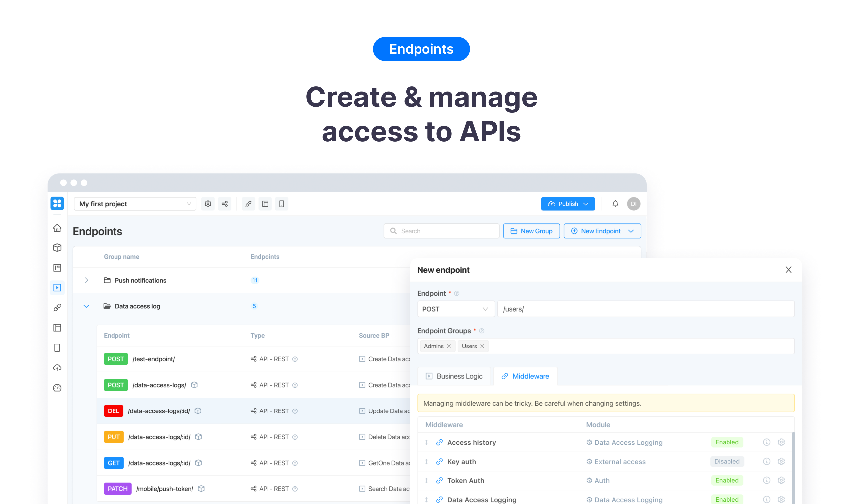Click the Publish button
This screenshot has height=504, width=843.
click(x=568, y=204)
